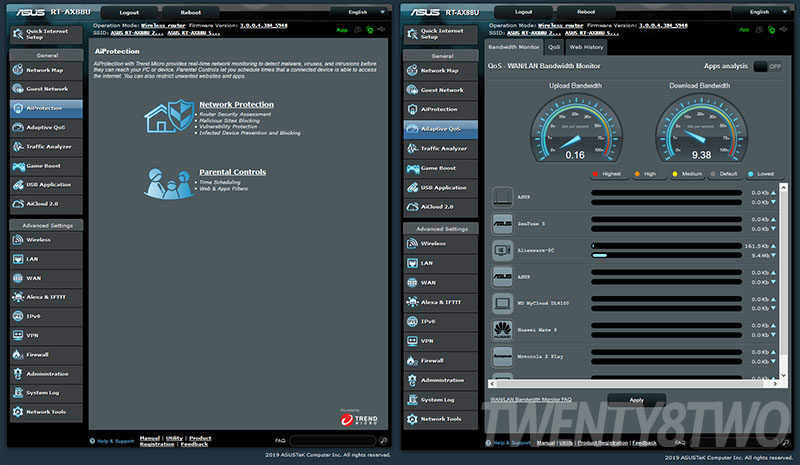Viewport: 800px width, 465px height.
Task: Open AiCloud 2.0 in left window sidebar
Action: 46,204
